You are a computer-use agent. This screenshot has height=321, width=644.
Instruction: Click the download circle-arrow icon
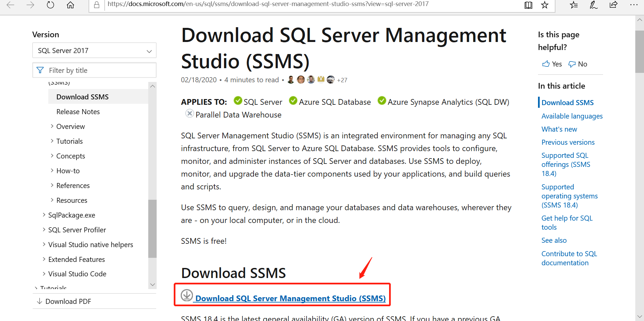(x=187, y=295)
